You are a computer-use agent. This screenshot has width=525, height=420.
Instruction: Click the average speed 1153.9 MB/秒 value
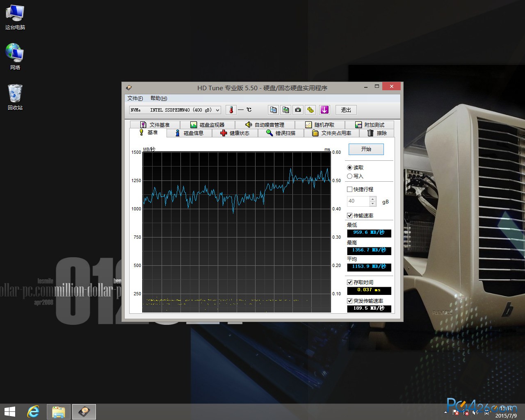pos(369,267)
